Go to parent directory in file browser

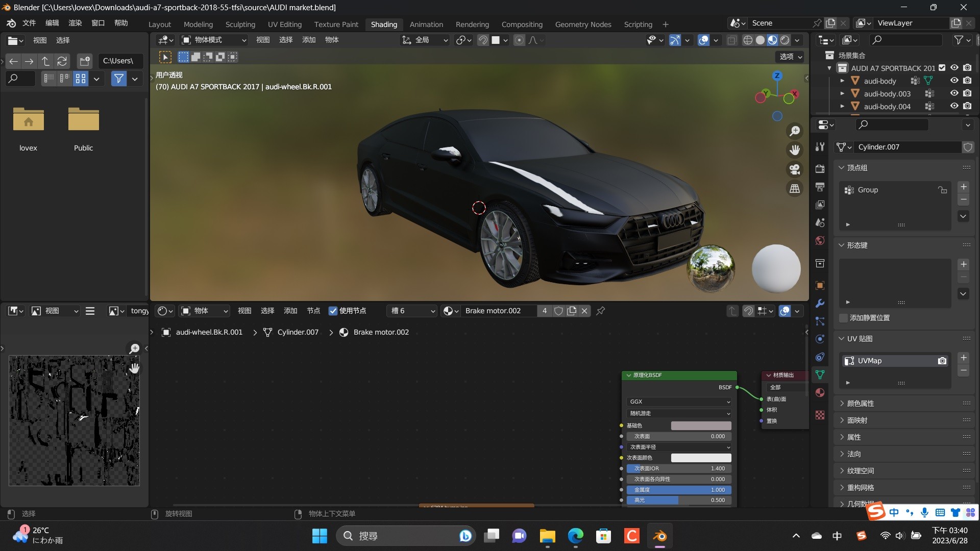(x=45, y=61)
